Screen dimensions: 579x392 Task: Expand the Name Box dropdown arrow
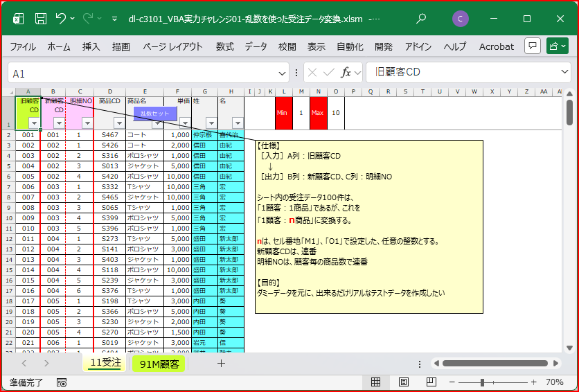(x=282, y=73)
